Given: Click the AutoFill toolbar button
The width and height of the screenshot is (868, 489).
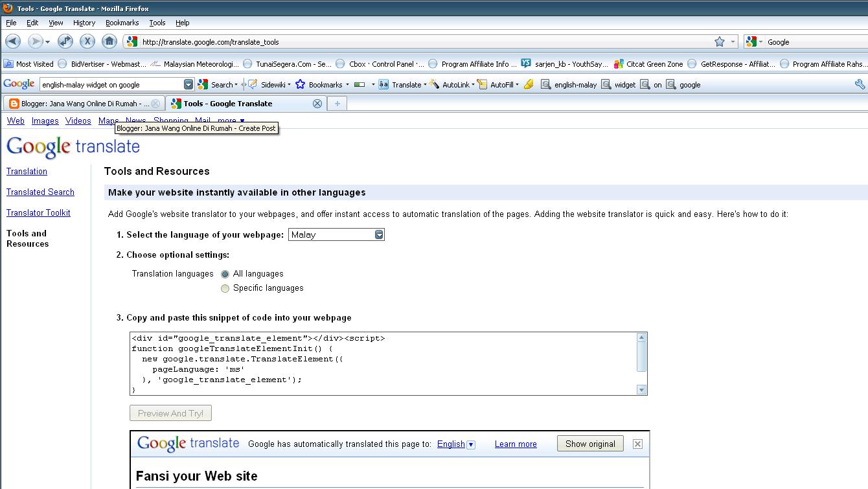Looking at the screenshot, I should click(x=497, y=84).
